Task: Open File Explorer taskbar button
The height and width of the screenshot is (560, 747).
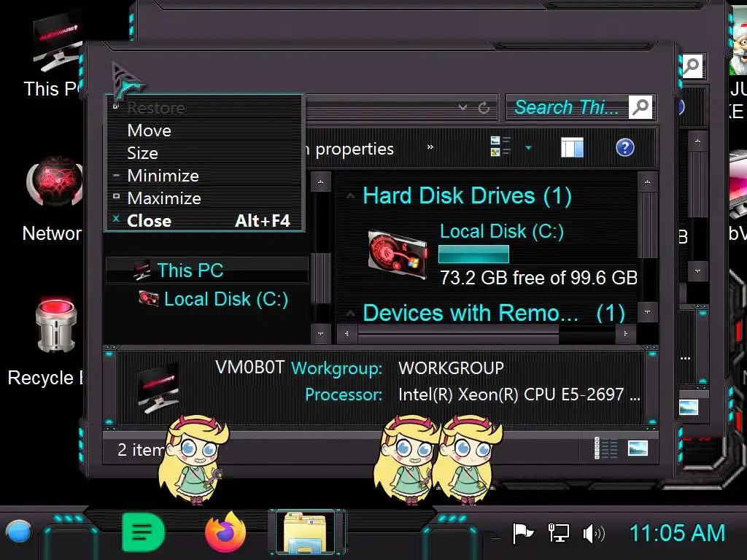Action: (306, 533)
